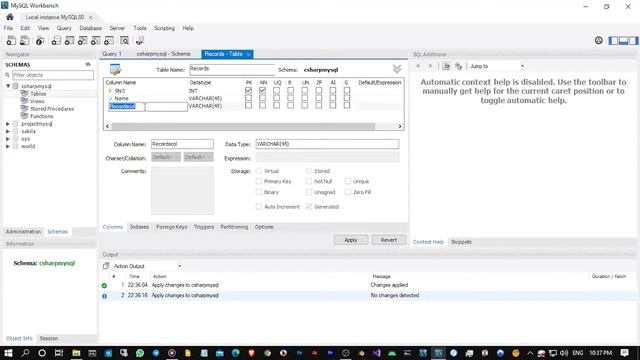Check the NN checkbox for Name row

coord(262,98)
